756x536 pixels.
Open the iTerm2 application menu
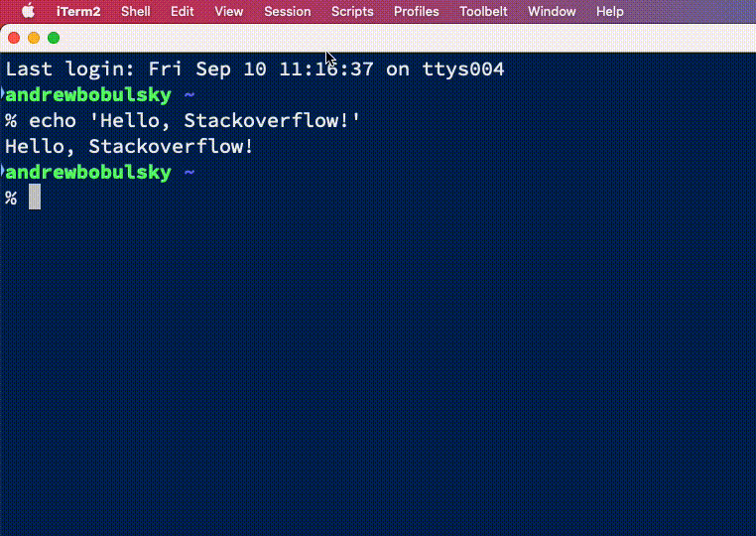click(78, 11)
